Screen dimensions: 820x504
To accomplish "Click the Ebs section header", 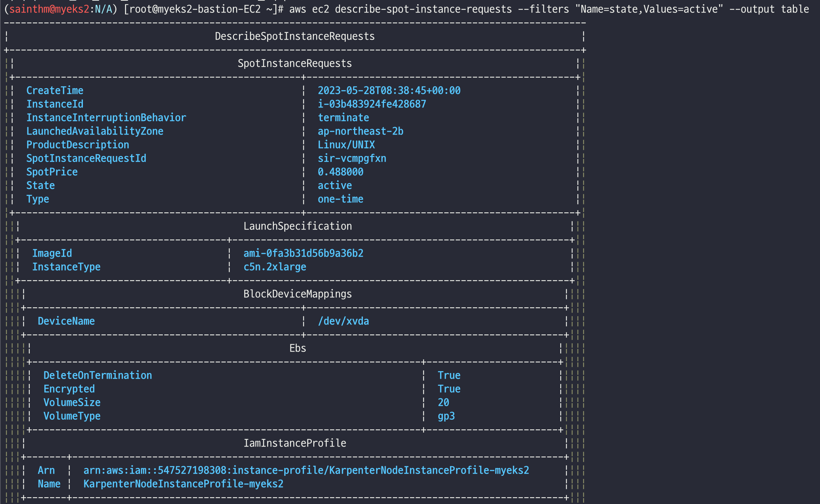I will pos(297,348).
